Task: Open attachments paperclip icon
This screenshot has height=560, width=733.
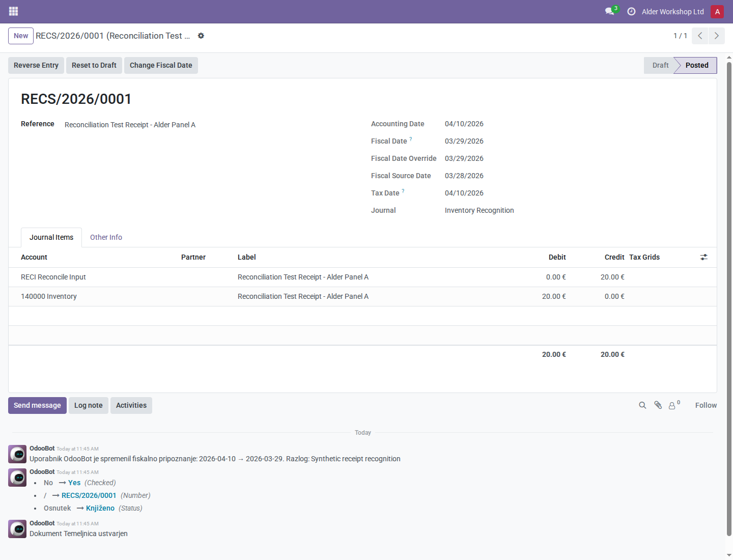Action: point(658,405)
